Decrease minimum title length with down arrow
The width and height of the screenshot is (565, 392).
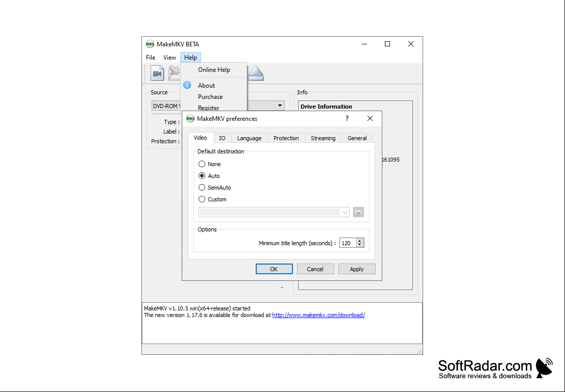(x=360, y=245)
